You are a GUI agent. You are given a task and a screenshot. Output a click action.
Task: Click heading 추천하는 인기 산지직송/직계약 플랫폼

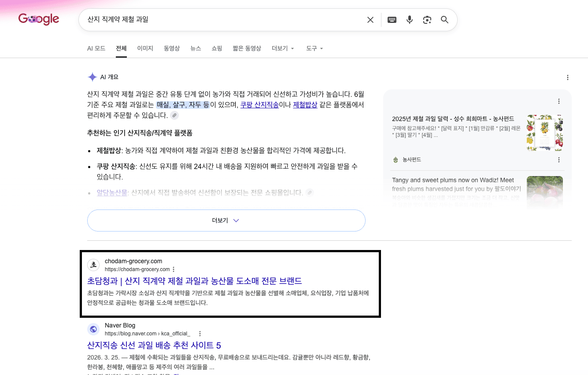point(140,133)
